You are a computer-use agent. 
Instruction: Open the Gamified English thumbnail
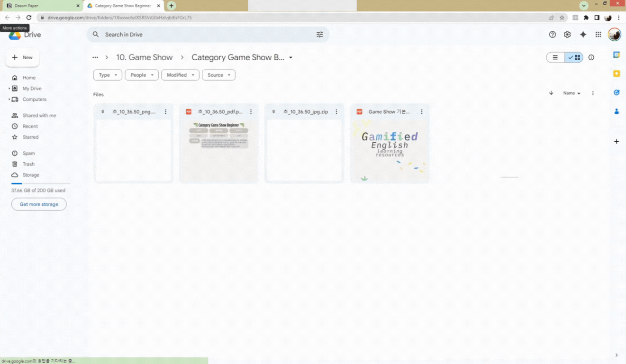click(390, 150)
